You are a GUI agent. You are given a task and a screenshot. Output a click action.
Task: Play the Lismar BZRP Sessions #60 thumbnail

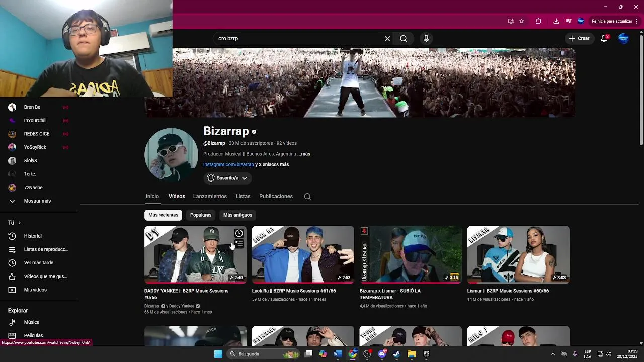click(518, 254)
